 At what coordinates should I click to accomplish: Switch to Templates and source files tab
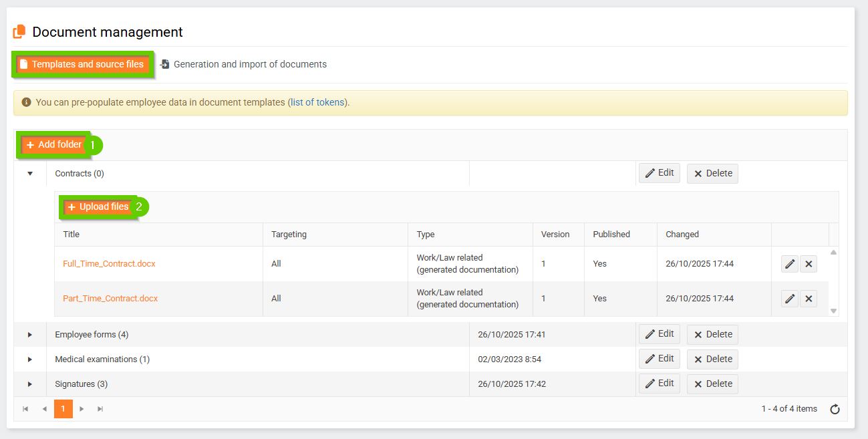click(82, 65)
